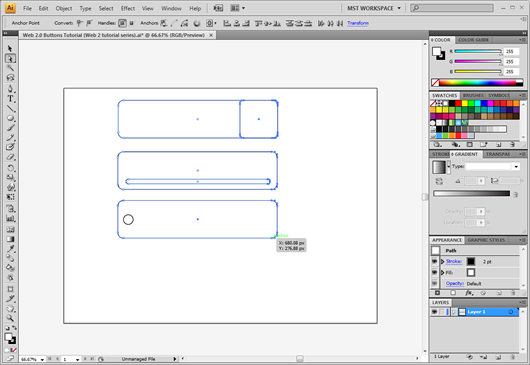Choose the Magic Wand tool

[10, 68]
